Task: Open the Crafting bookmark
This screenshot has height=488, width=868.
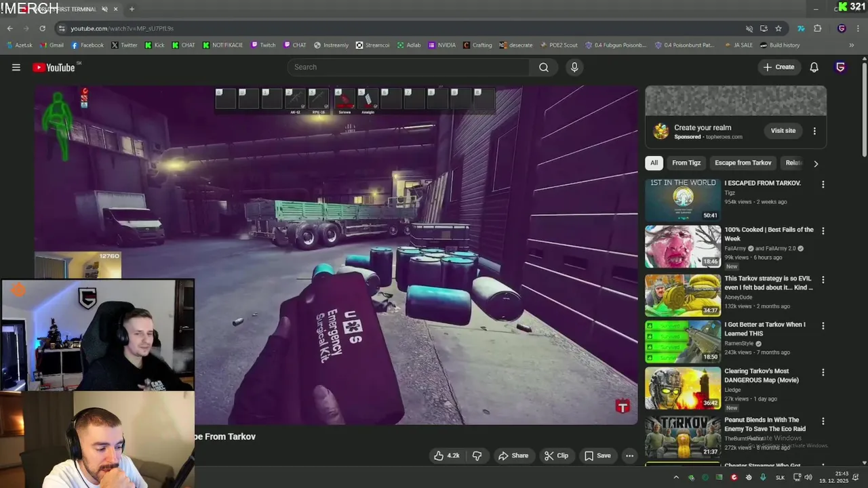Action: pyautogui.click(x=477, y=45)
